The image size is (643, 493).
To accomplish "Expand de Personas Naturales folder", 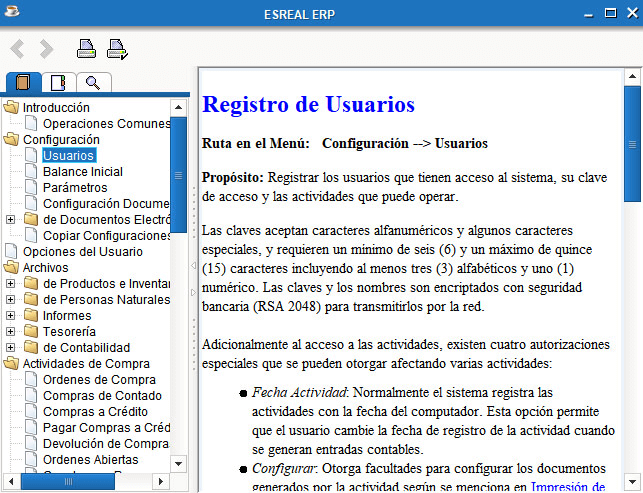I will click(x=10, y=299).
